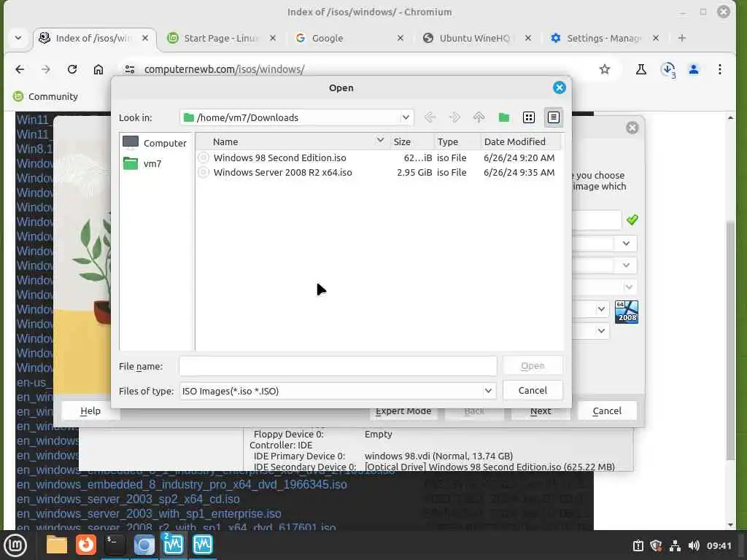Viewport: 747px width, 560px height.
Task: Switch to the Settings - Manage tab
Action: point(603,38)
